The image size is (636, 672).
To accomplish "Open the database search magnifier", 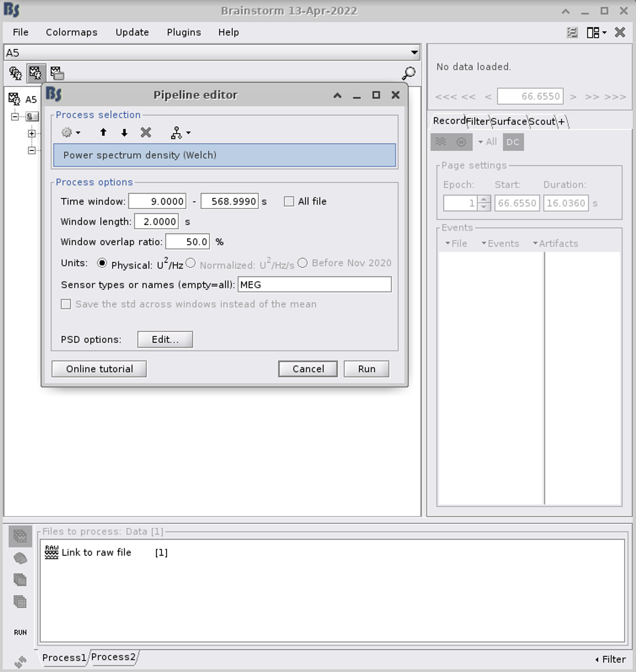I will (408, 73).
